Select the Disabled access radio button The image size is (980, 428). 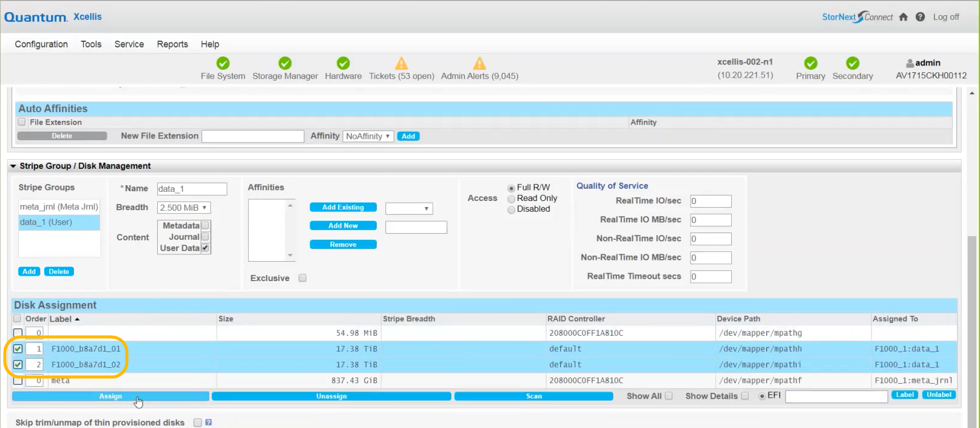click(x=511, y=209)
